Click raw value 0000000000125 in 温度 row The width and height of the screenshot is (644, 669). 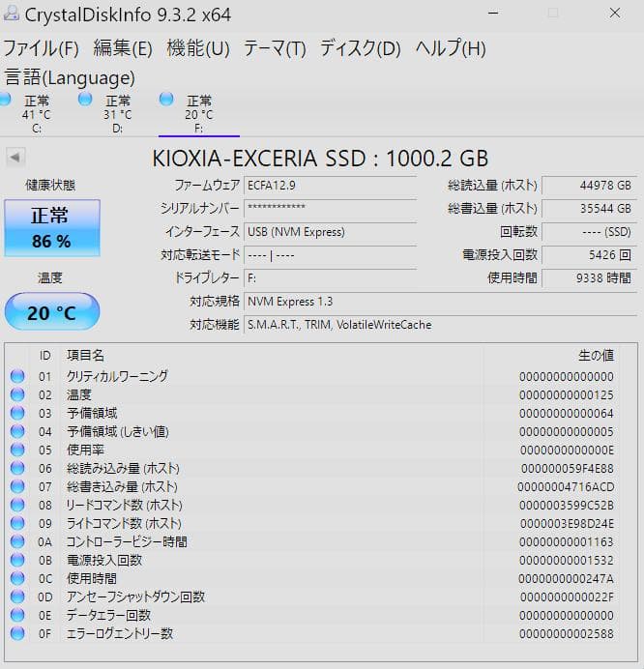567,395
